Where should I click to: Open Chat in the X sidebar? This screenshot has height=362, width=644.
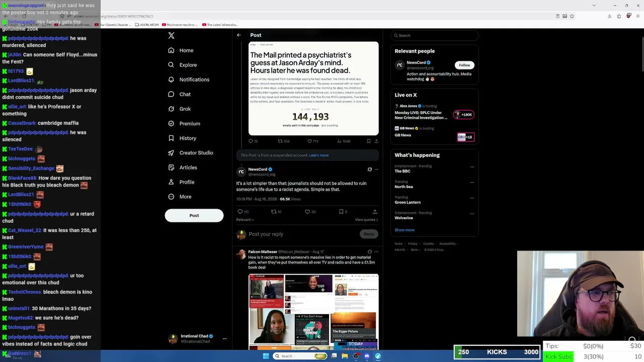(x=179, y=94)
